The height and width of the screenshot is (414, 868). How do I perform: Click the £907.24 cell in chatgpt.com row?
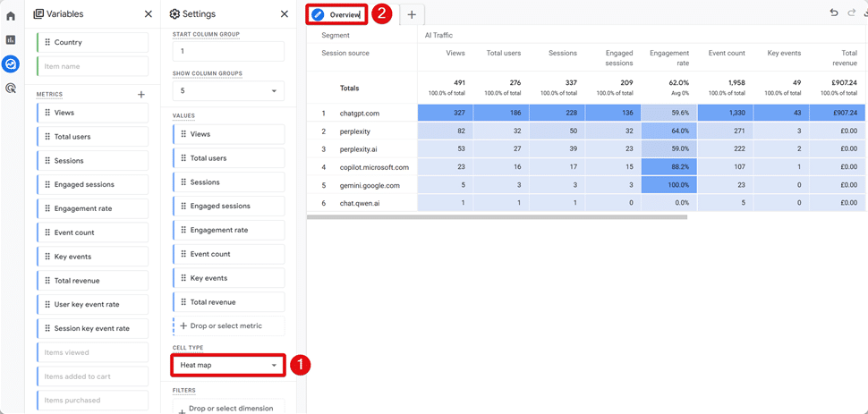point(837,113)
